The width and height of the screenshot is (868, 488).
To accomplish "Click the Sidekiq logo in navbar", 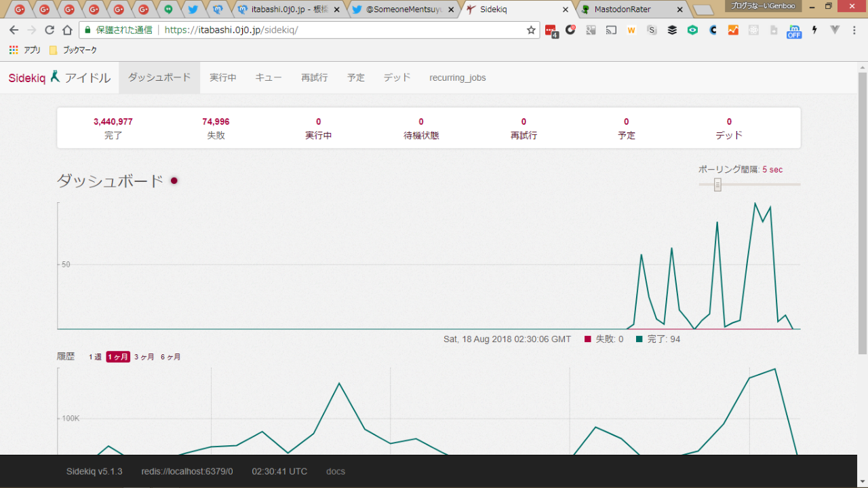I will 27,78.
